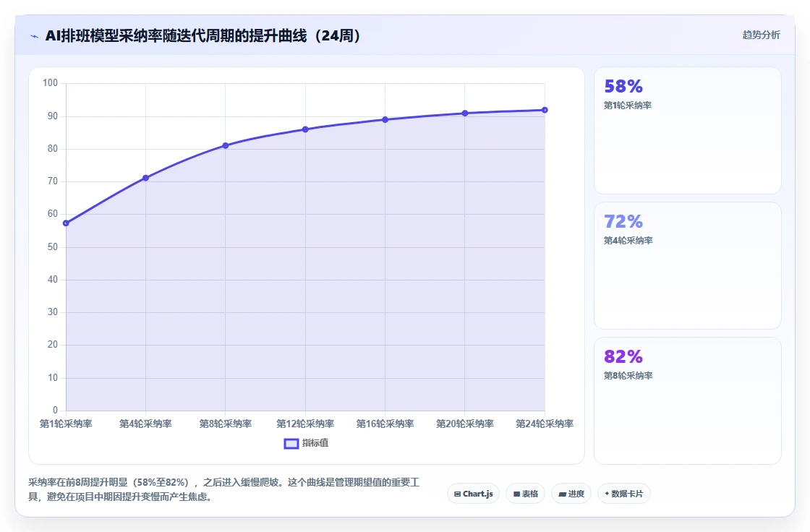
Task: Click data point for 第20轮采纳率
Action: click(x=465, y=113)
